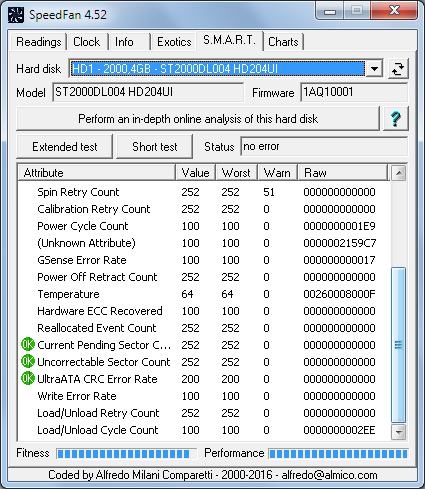Viewport: 425px width, 489px height.
Task: Select the Reallocated Event Count row
Action: click(203, 328)
